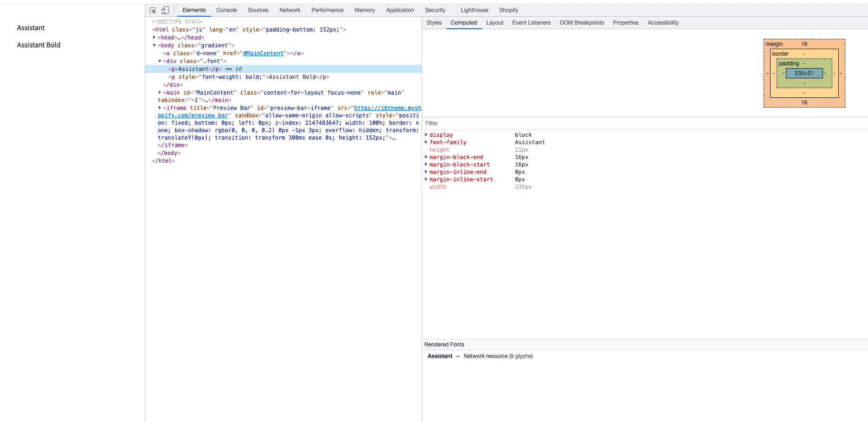Open the Performance tab

pos(328,10)
